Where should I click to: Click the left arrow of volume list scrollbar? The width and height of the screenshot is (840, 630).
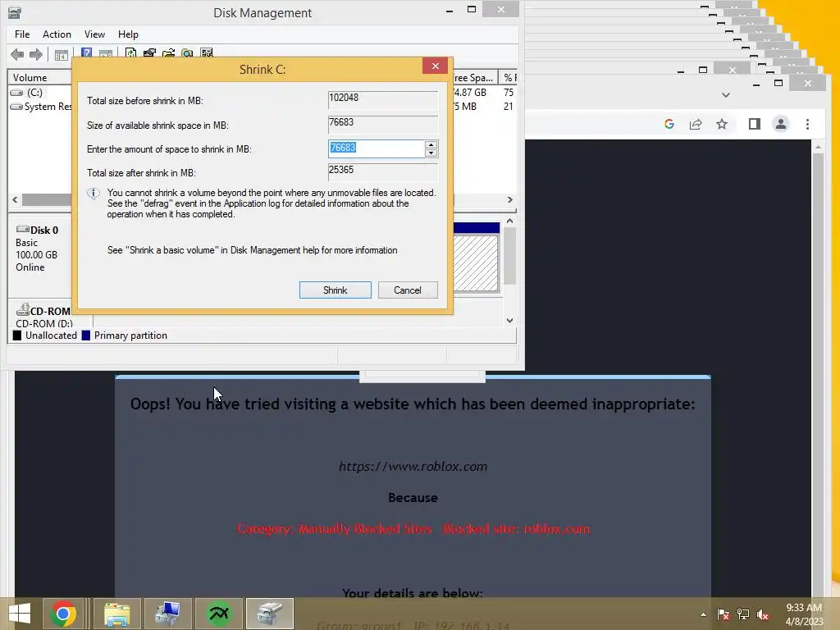[x=15, y=200]
